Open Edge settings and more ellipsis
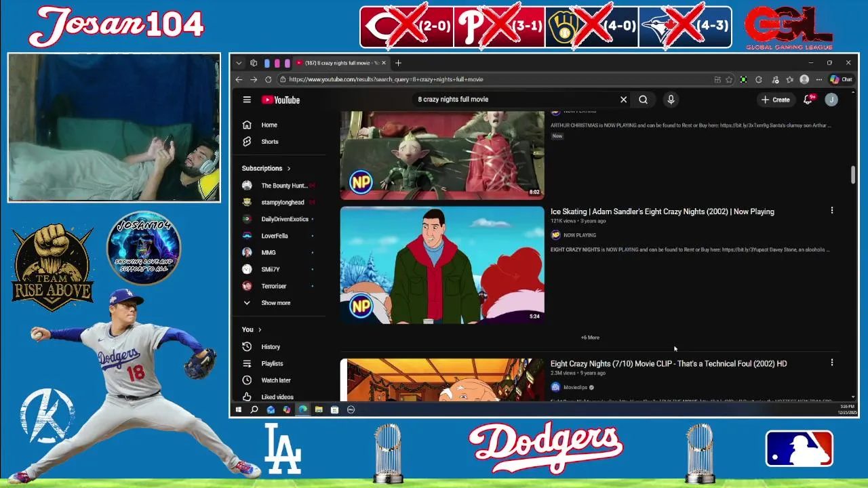 click(818, 79)
